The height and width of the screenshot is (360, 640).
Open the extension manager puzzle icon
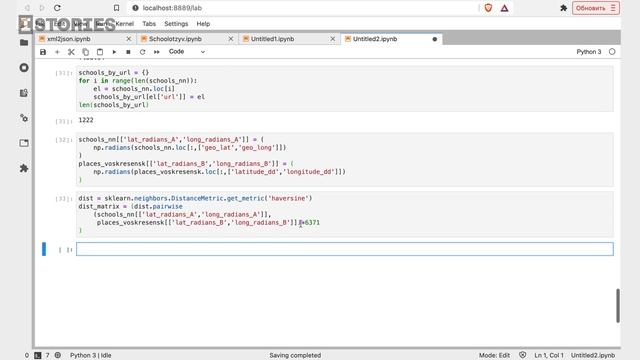coord(24,168)
